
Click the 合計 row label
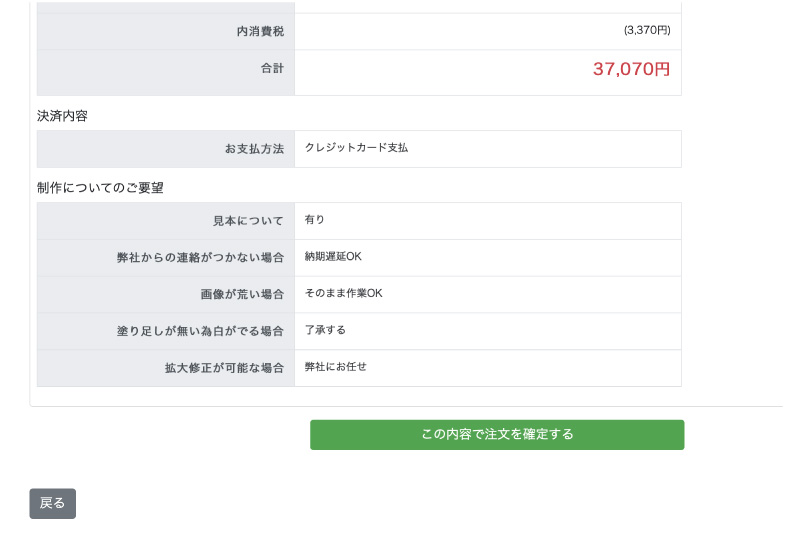(x=272, y=69)
